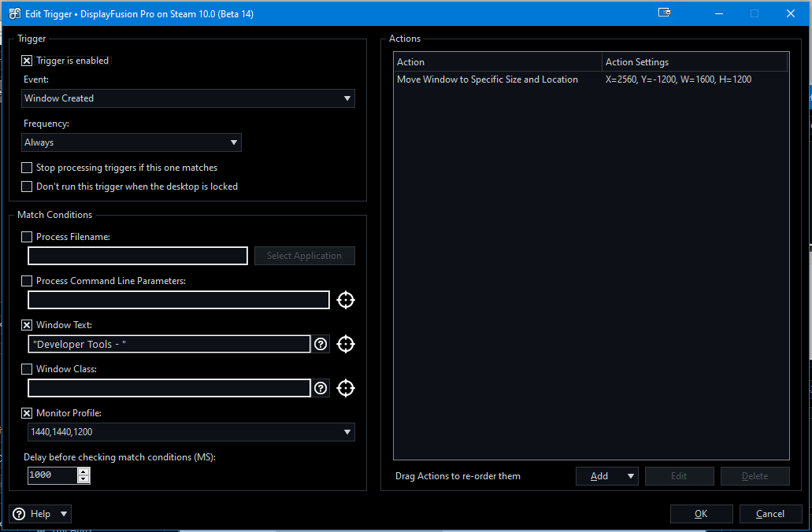This screenshot has height=532, width=812.
Task: Click the help icon beside Window Class field
Action: 321,388
